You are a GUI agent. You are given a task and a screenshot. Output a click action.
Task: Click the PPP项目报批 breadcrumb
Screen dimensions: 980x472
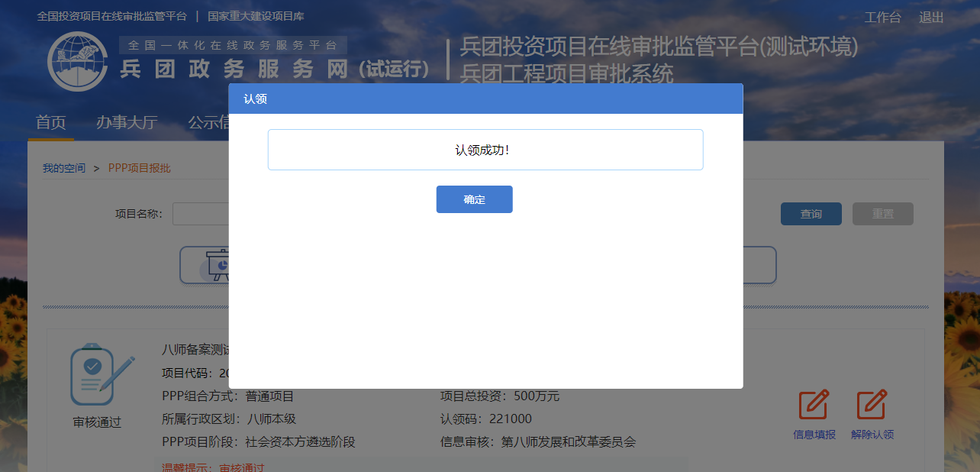click(140, 168)
